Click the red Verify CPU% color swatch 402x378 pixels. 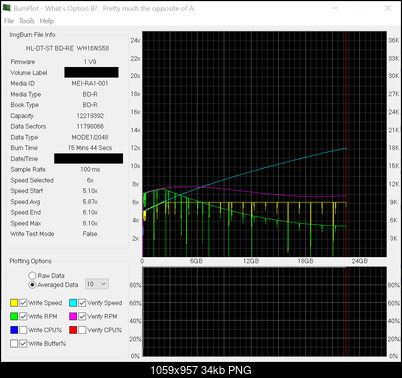(x=73, y=330)
